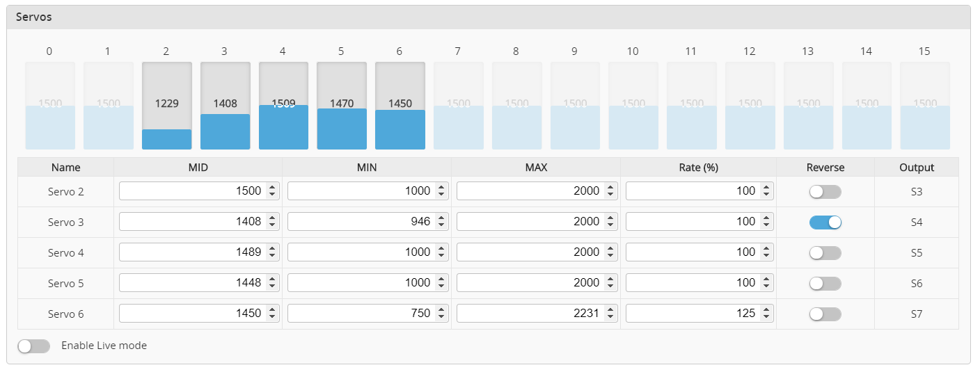Decrease Servo 5 Rate with down arrow

pyautogui.click(x=766, y=286)
